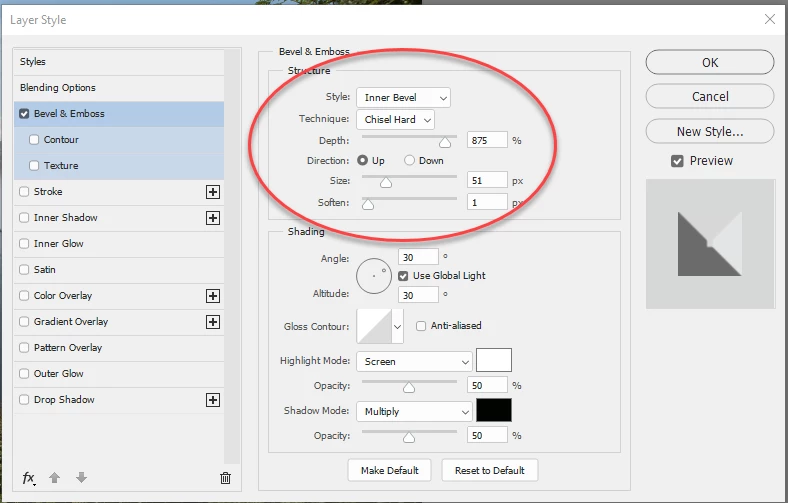Enable the Inner Glow checkbox

click(24, 244)
